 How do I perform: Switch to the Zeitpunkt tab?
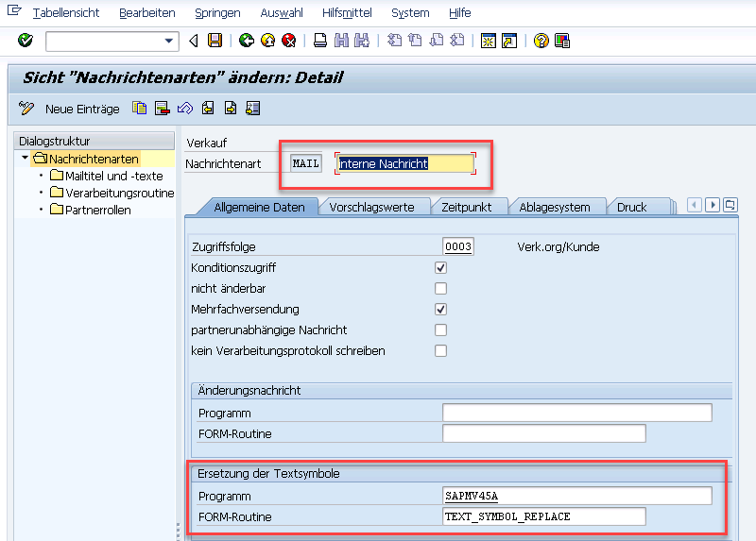(467, 207)
